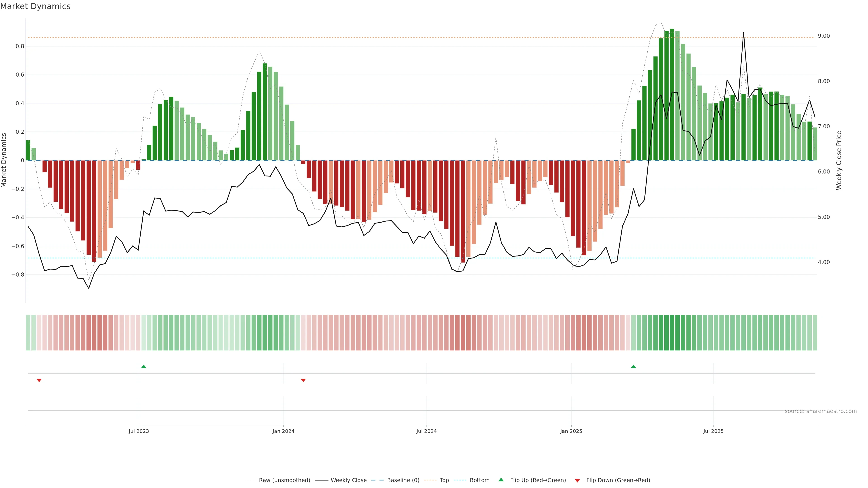Click the Jul 2025 x-axis label
Image resolution: width=868 pixels, height=488 pixels.
tap(713, 431)
